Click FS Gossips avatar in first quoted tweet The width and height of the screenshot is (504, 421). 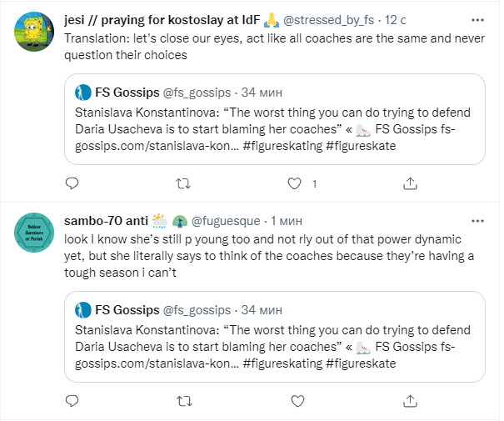[82, 93]
